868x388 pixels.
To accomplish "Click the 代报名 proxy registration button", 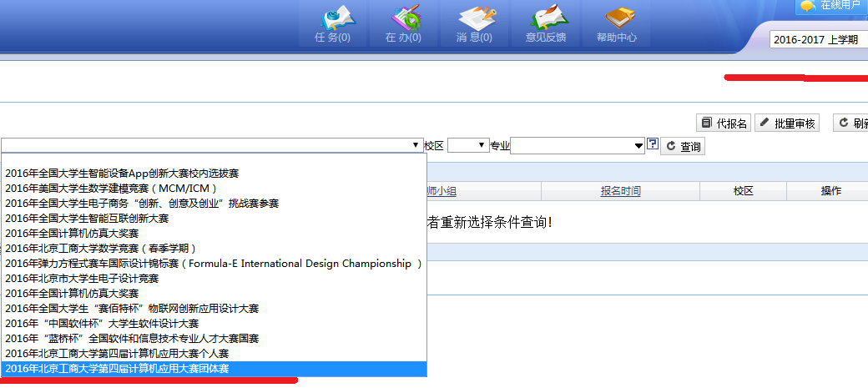I will pyautogui.click(x=723, y=123).
